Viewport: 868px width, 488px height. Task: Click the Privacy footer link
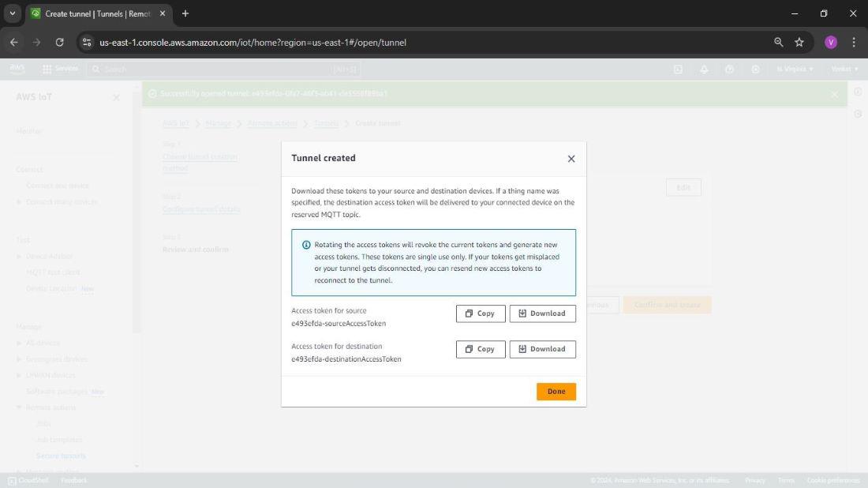coord(755,480)
